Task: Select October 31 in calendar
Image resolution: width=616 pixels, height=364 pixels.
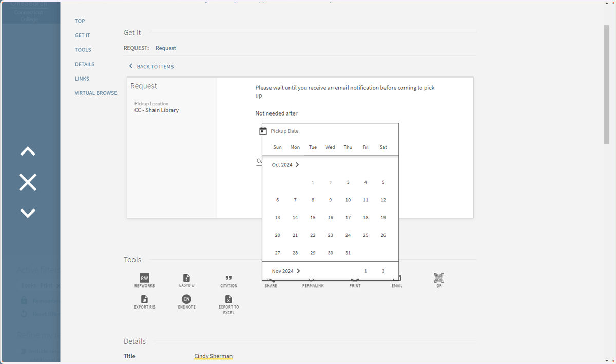Action: coord(348,253)
